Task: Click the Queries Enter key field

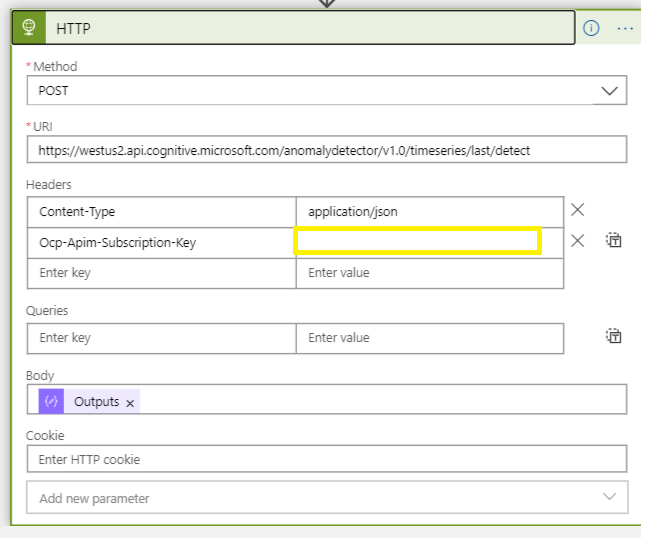Action: pos(162,338)
